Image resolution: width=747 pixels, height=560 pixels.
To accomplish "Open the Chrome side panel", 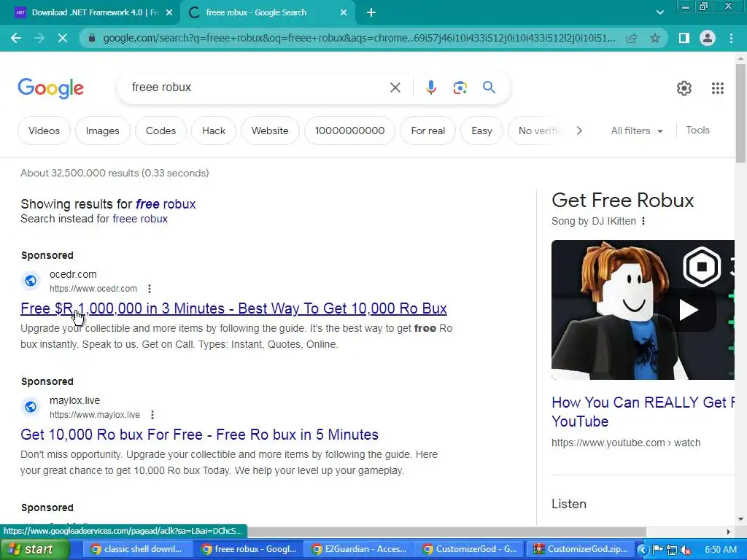I will pyautogui.click(x=684, y=38).
